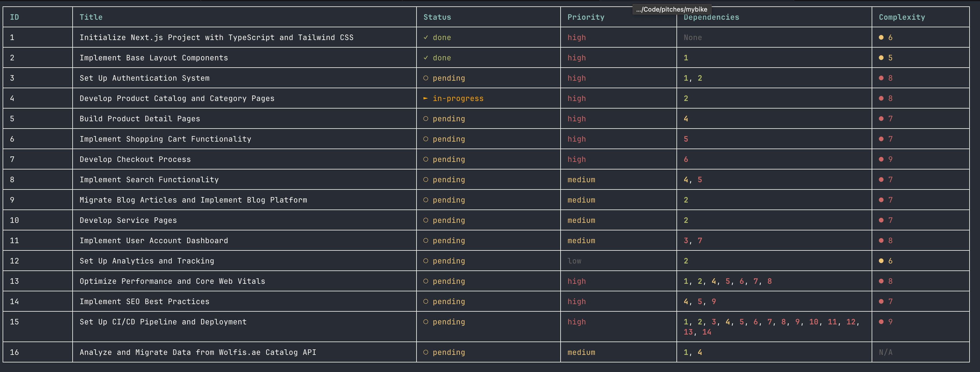The width and height of the screenshot is (980, 372).
Task: Click the Code/pitches/mybike path tooltip
Action: (x=672, y=10)
